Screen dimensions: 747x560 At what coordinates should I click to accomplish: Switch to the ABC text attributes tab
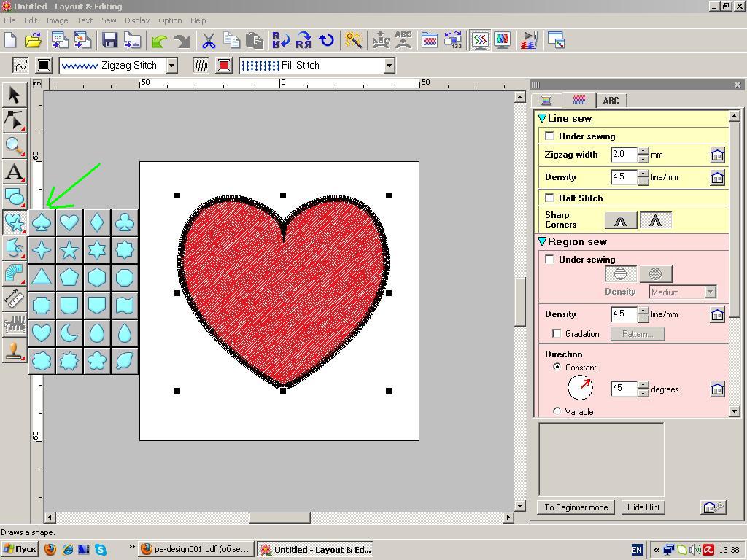point(611,101)
